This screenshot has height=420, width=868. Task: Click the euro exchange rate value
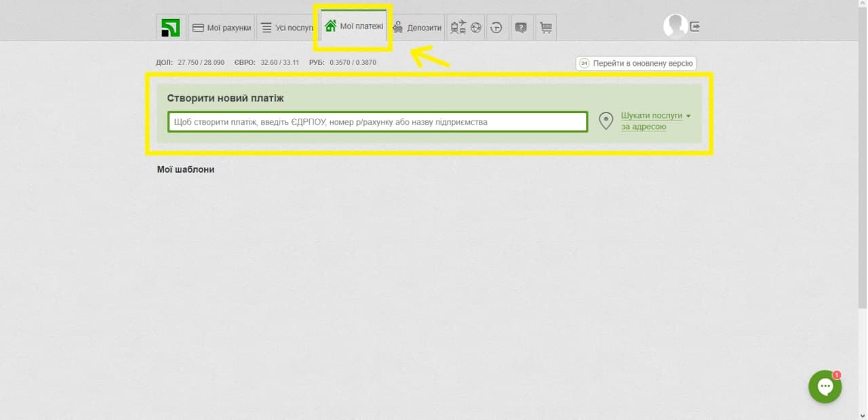pyautogui.click(x=275, y=62)
